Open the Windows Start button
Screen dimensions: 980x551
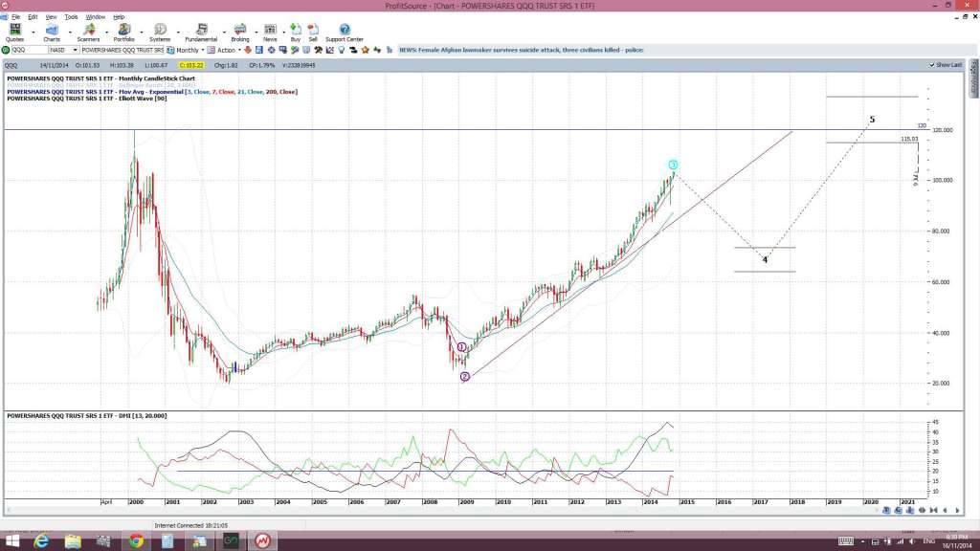pos(11,541)
